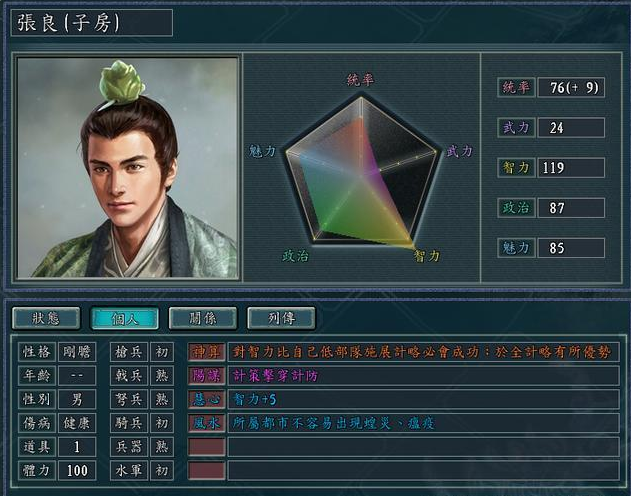Click the 政治 stat label
The width and height of the screenshot is (631, 496).
coord(516,208)
